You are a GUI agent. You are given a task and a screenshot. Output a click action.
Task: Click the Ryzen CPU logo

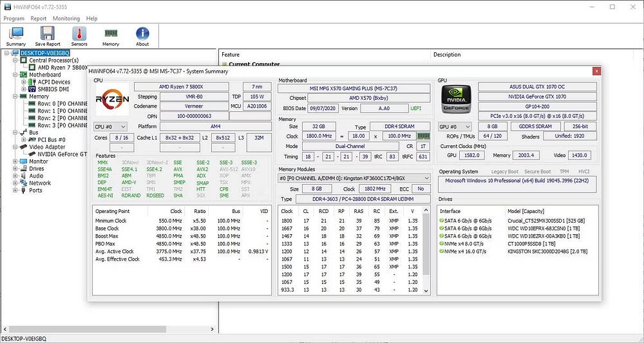click(112, 99)
